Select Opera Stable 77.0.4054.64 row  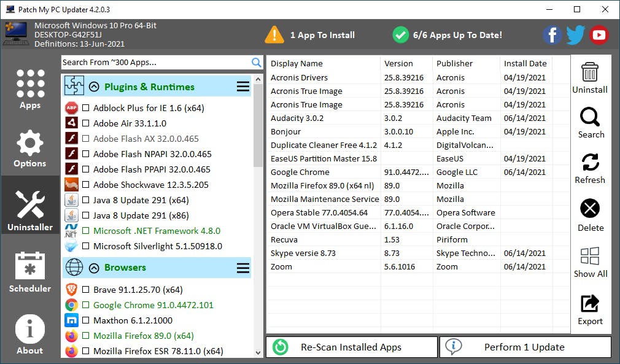click(418, 212)
